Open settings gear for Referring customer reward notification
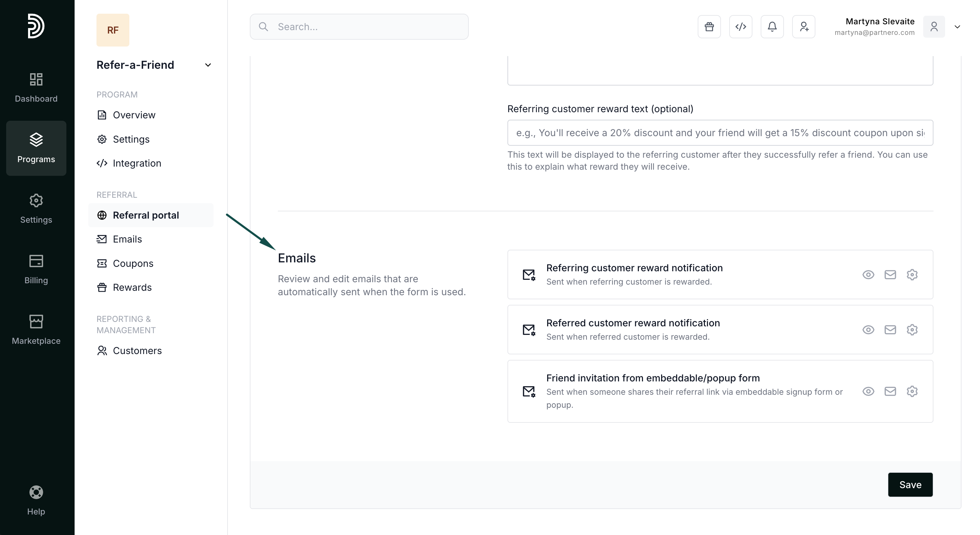The width and height of the screenshot is (980, 535). pyautogui.click(x=912, y=275)
